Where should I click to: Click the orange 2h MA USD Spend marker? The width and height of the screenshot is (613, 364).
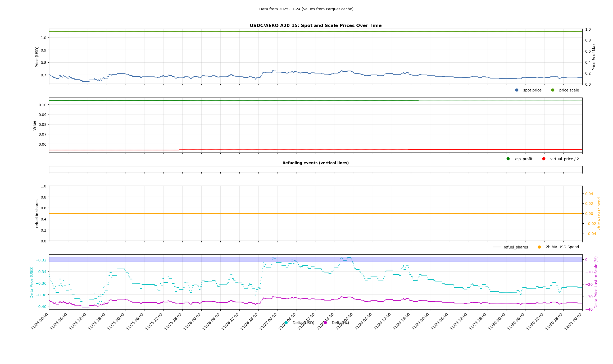click(x=539, y=247)
